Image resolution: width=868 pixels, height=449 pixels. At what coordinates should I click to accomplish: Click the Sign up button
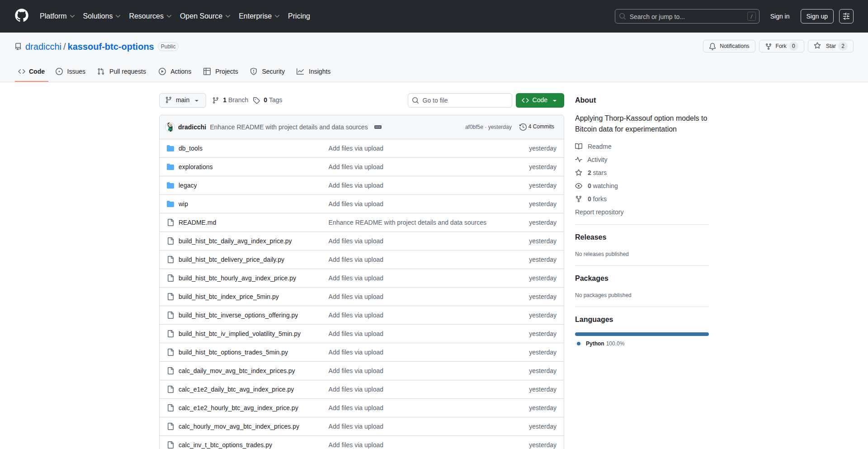pyautogui.click(x=816, y=16)
